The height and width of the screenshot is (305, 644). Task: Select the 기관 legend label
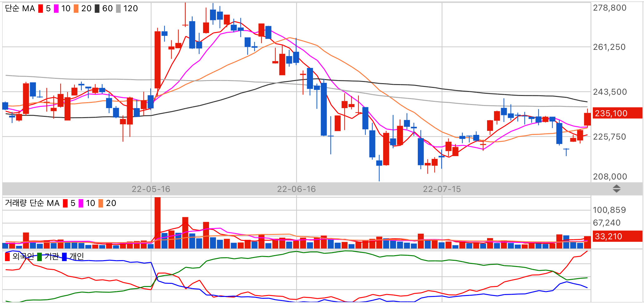51,256
